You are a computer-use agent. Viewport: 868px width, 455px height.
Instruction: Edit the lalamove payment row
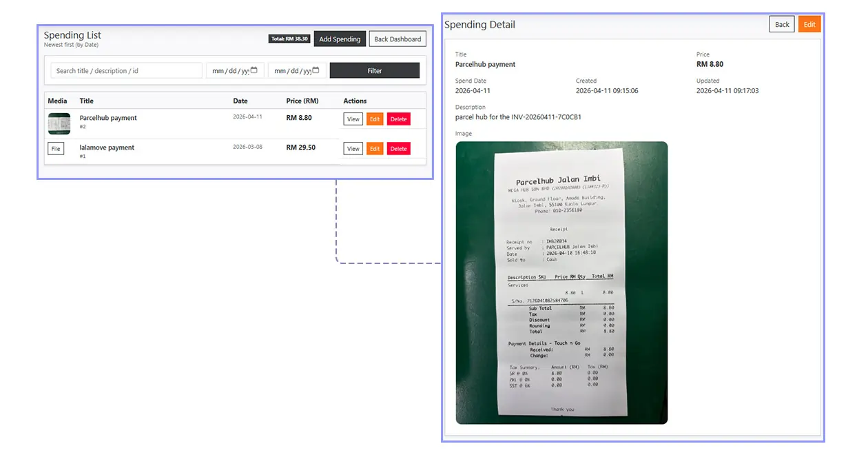tap(375, 148)
